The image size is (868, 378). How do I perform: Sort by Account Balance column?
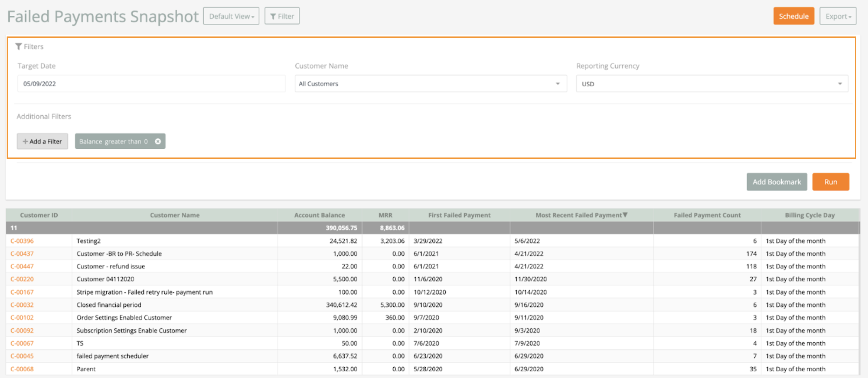click(319, 215)
